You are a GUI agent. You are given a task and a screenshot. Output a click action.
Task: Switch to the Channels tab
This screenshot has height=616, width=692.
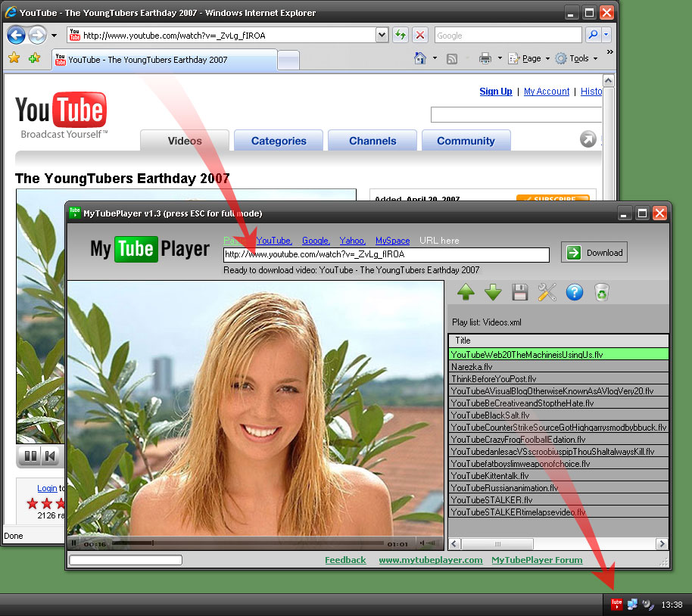(x=372, y=141)
